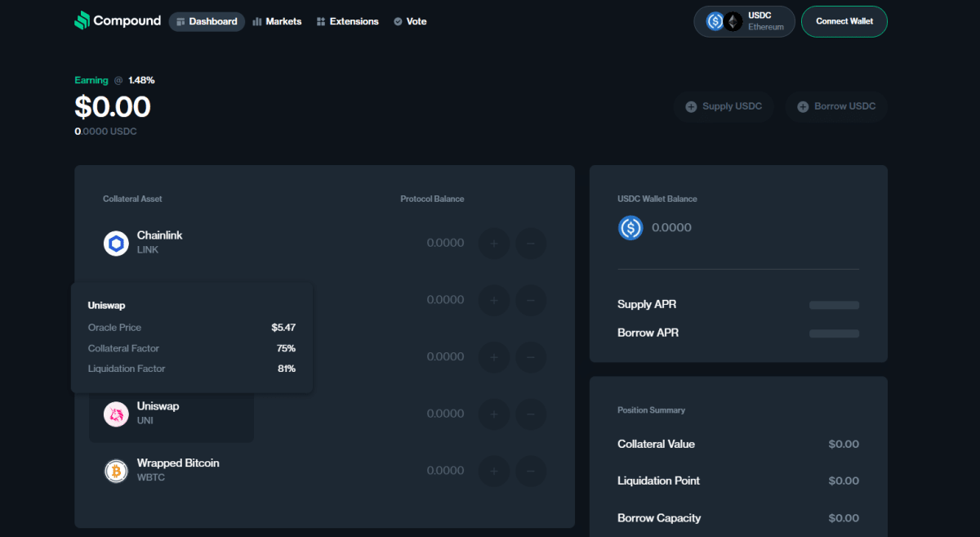Screen dimensions: 980x537
Task: Click the Uniswap UNI unicorn icon
Action: [x=117, y=414]
